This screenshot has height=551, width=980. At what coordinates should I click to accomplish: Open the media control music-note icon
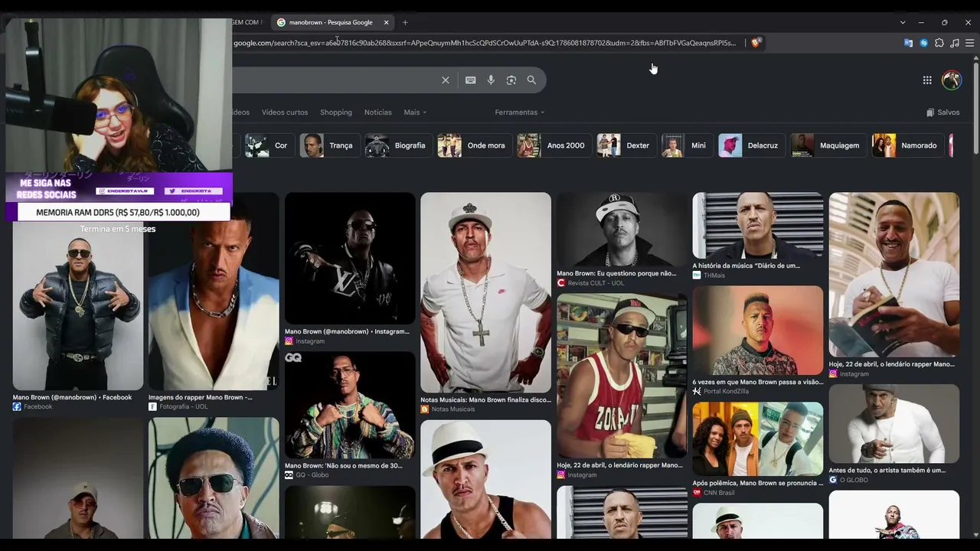tap(955, 43)
